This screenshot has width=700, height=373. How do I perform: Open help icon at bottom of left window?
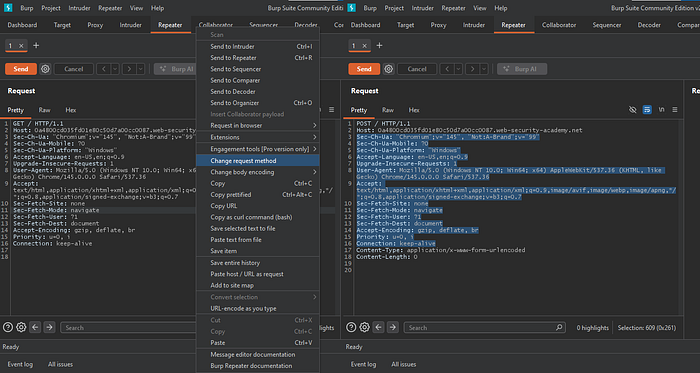click(x=8, y=327)
